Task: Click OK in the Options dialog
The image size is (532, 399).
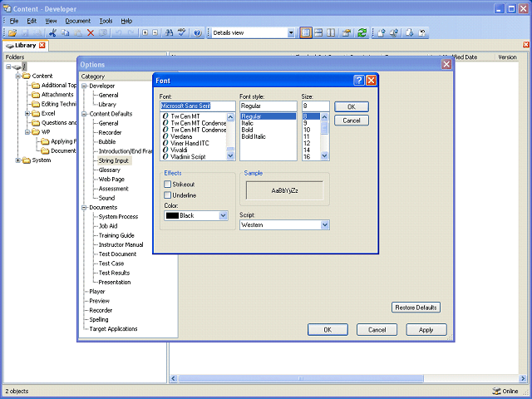Action: [x=328, y=330]
